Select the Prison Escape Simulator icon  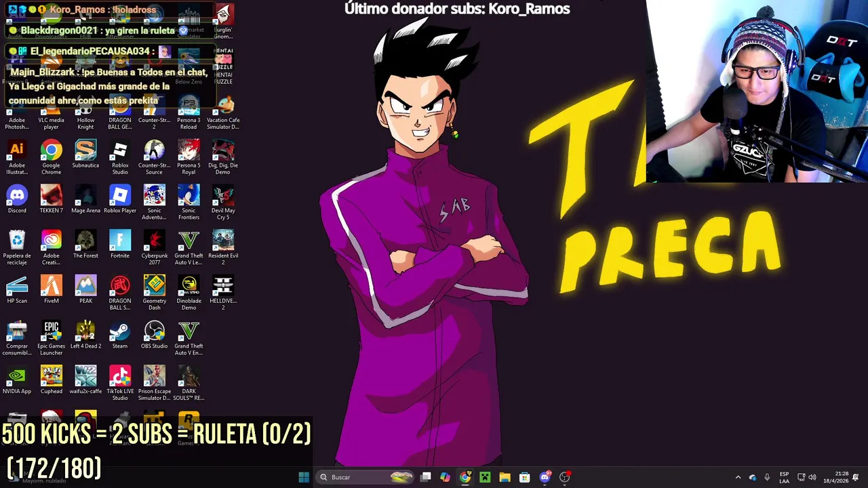click(x=154, y=383)
